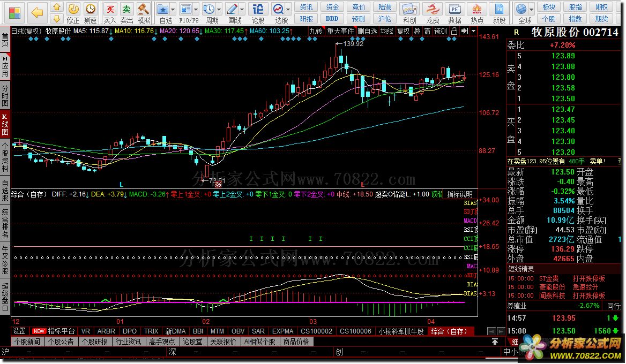This screenshot has height=364, width=626.
Task: Open the 龙虎 dragon-tiger list icon
Action: point(433,13)
